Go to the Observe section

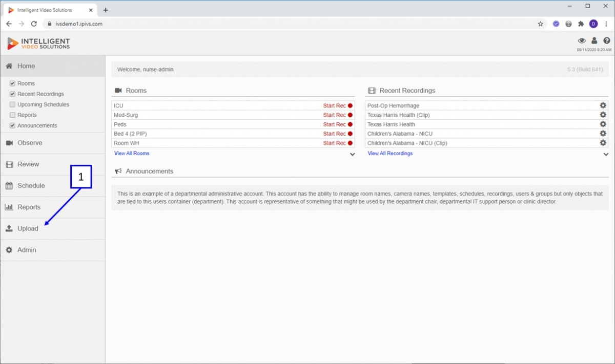point(30,143)
